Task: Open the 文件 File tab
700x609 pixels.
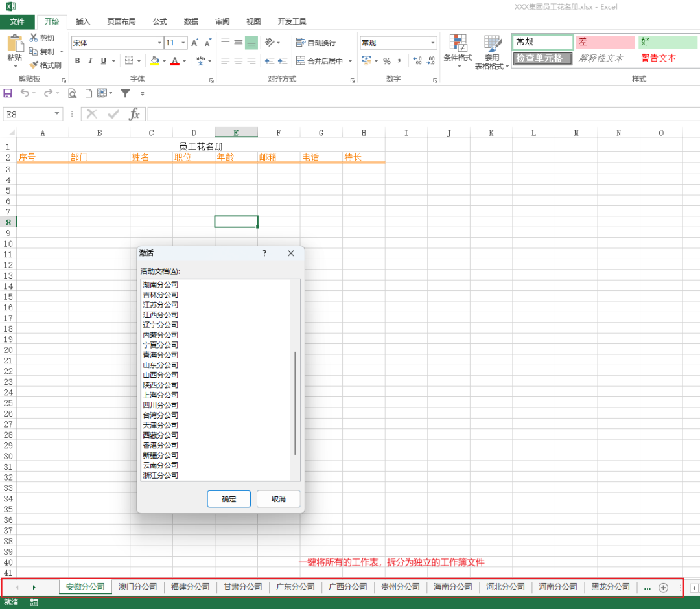Action: [17, 21]
